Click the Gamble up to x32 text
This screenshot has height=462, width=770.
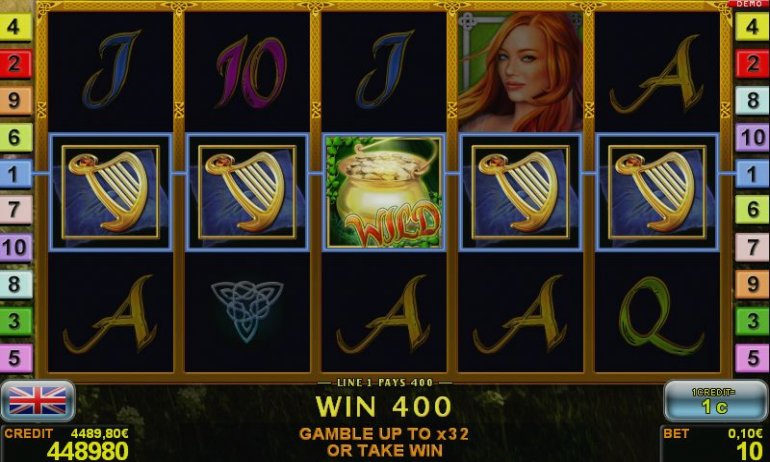click(x=384, y=434)
